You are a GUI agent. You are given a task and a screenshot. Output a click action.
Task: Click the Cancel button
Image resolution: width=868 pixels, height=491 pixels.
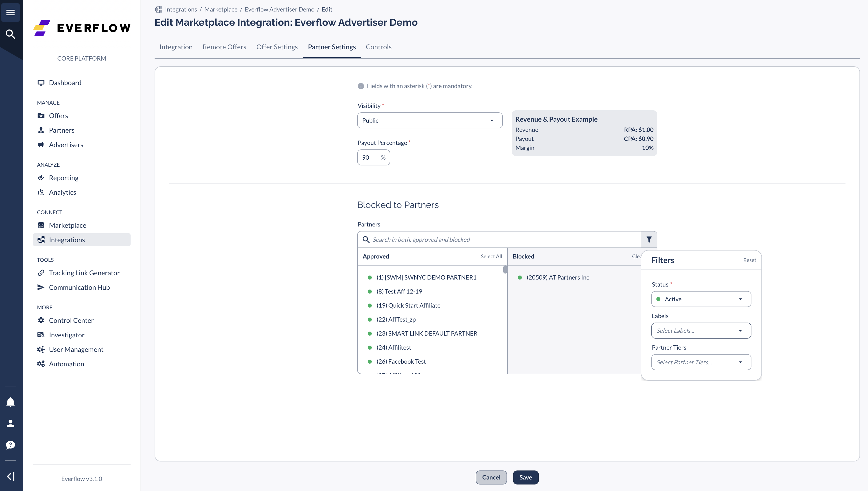tap(491, 477)
